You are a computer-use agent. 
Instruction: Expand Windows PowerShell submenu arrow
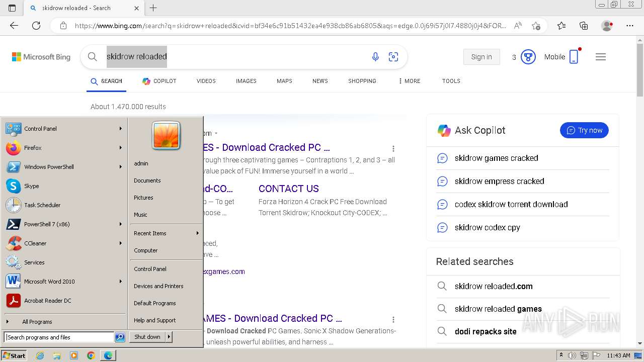tap(121, 167)
